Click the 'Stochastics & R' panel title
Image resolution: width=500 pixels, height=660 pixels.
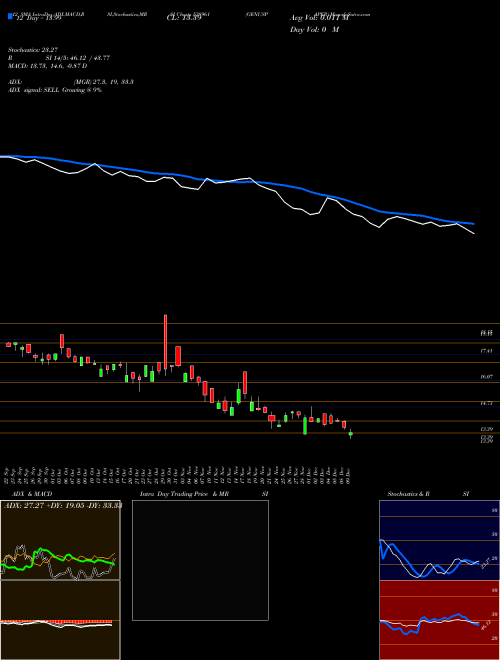click(x=409, y=494)
